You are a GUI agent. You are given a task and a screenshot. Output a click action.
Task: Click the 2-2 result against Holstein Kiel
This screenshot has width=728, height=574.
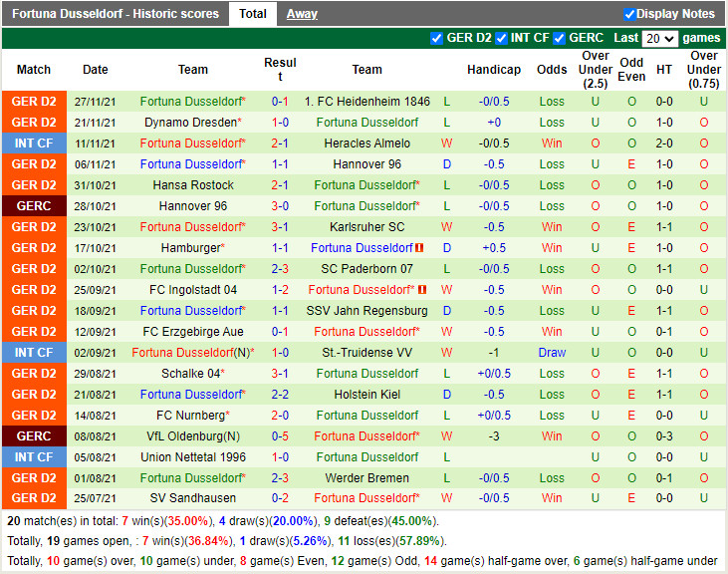point(280,395)
